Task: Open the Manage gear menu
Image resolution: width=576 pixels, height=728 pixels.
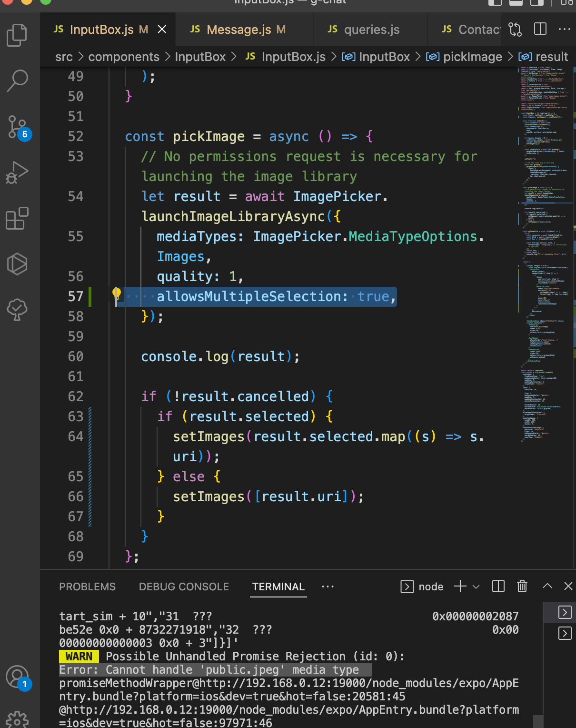Action: point(17,719)
